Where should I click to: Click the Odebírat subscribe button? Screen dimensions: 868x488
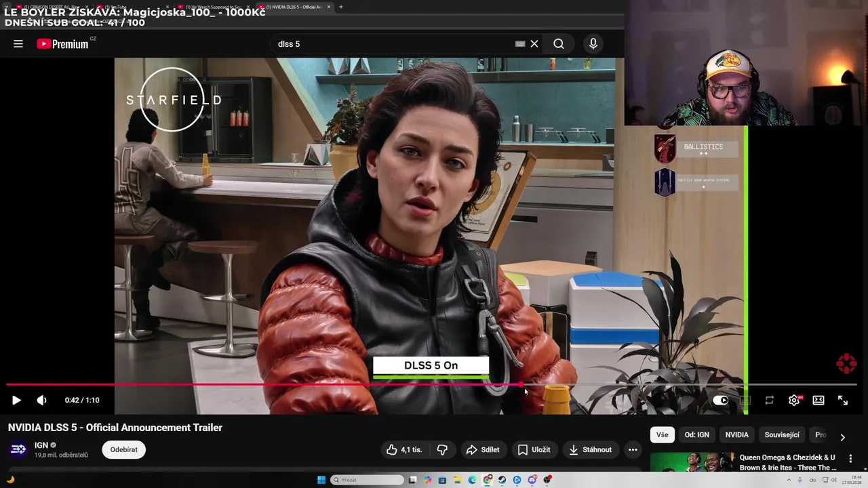[124, 449]
